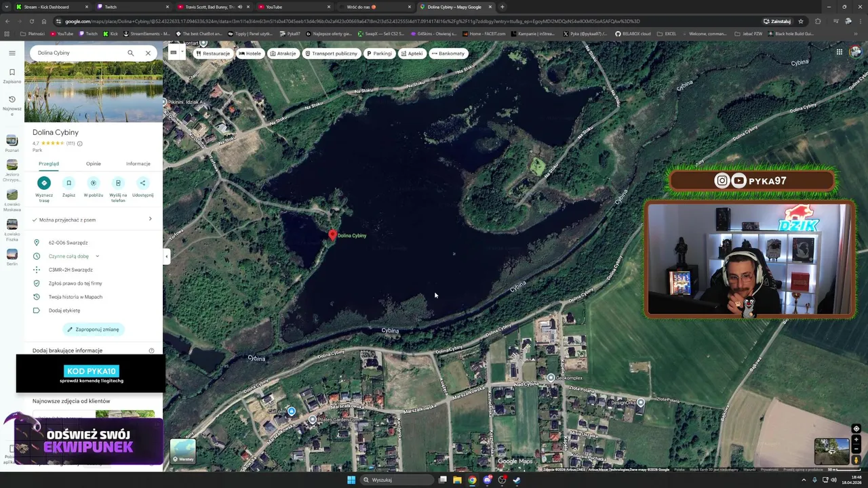868x488 pixels.
Task: Open Windows Start menu
Action: 351,480
